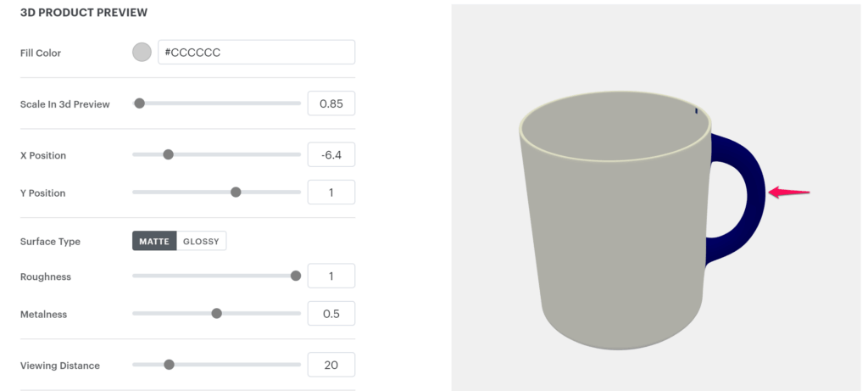Click the Metalness slider handle
The width and height of the screenshot is (868, 391).
[216, 313]
